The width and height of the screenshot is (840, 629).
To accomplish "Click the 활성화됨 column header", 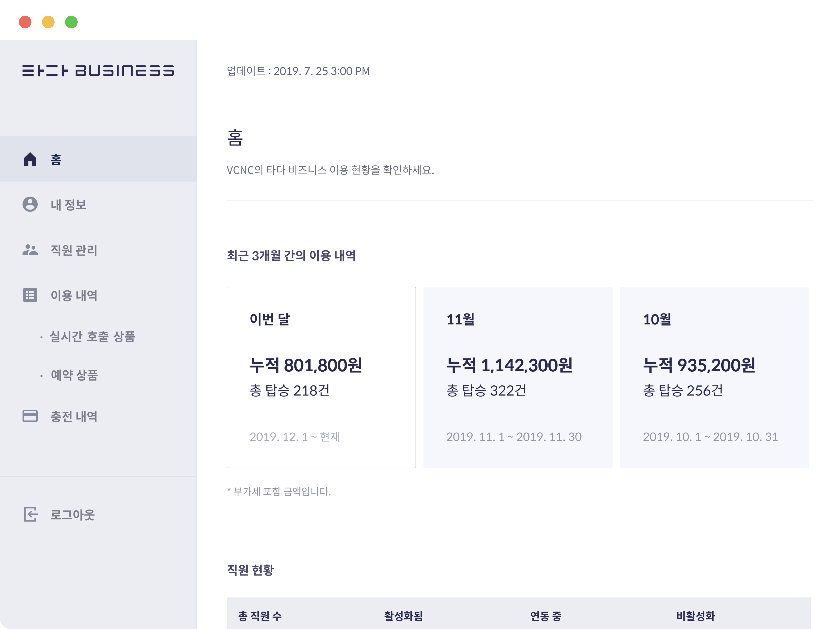I will 403,616.
